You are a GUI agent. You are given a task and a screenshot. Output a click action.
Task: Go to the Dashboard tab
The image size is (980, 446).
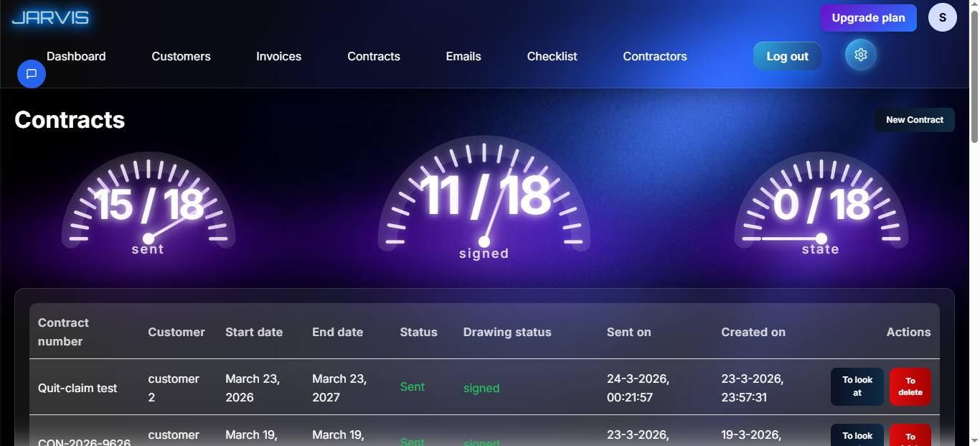pyautogui.click(x=76, y=56)
